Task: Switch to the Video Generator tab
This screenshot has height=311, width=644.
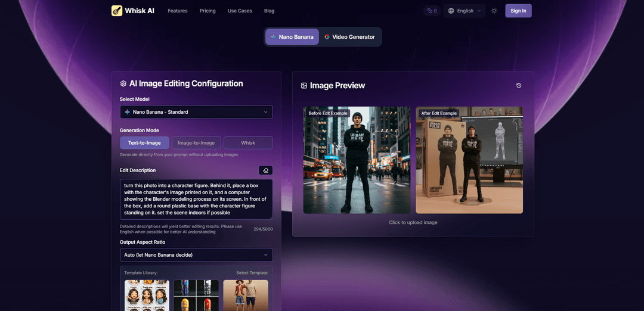Action: pyautogui.click(x=350, y=37)
